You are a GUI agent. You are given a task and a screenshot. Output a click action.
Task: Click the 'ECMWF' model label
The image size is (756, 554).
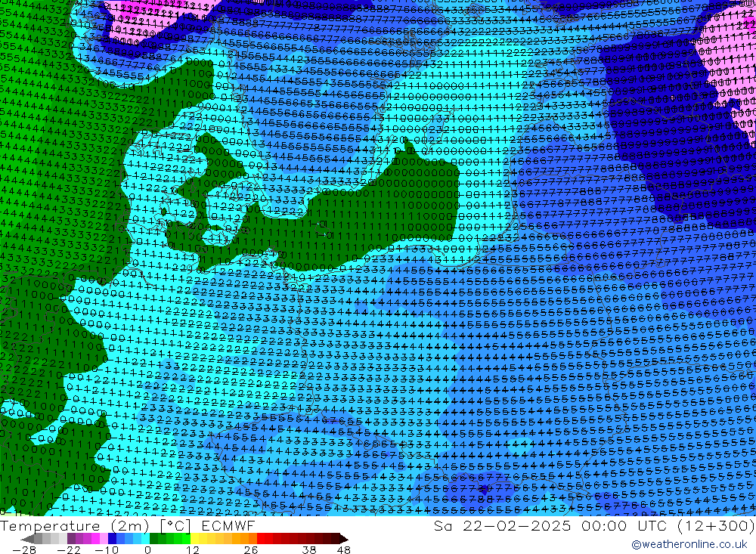pyautogui.click(x=228, y=525)
